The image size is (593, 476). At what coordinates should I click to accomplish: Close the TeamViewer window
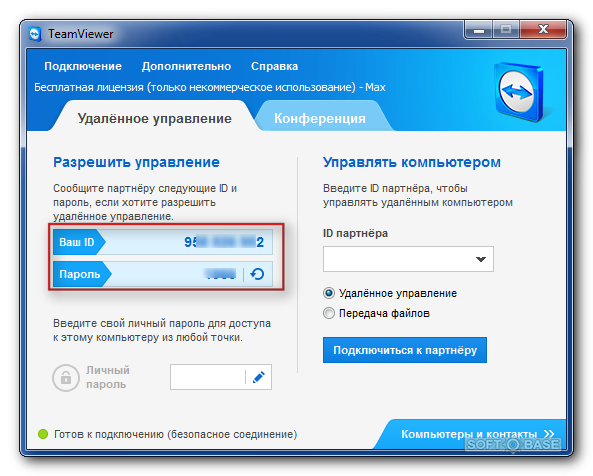point(543,30)
